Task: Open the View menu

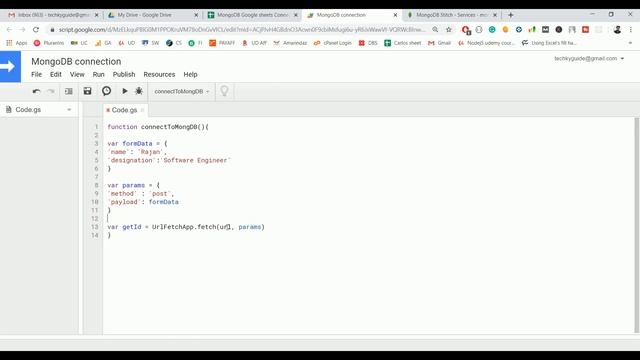Action: coord(77,74)
